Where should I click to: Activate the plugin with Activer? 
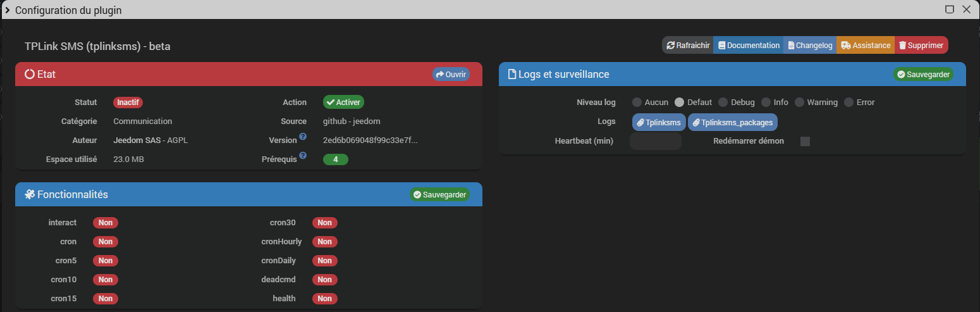(x=343, y=103)
